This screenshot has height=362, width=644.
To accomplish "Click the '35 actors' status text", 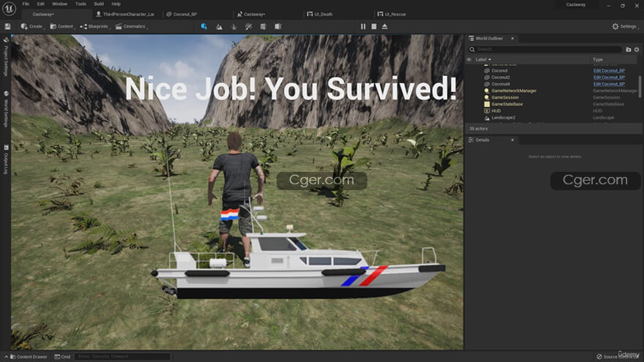I will click(479, 129).
